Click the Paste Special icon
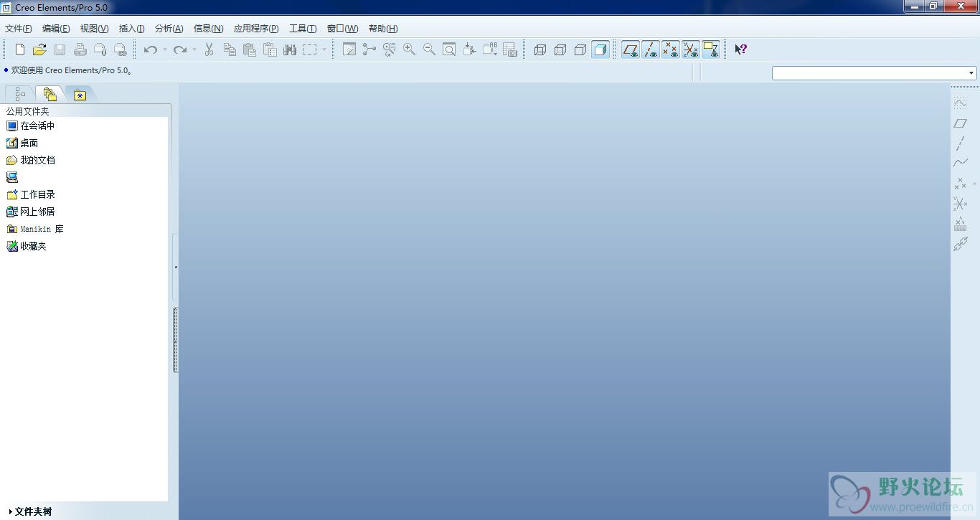The image size is (980, 520). point(270,49)
